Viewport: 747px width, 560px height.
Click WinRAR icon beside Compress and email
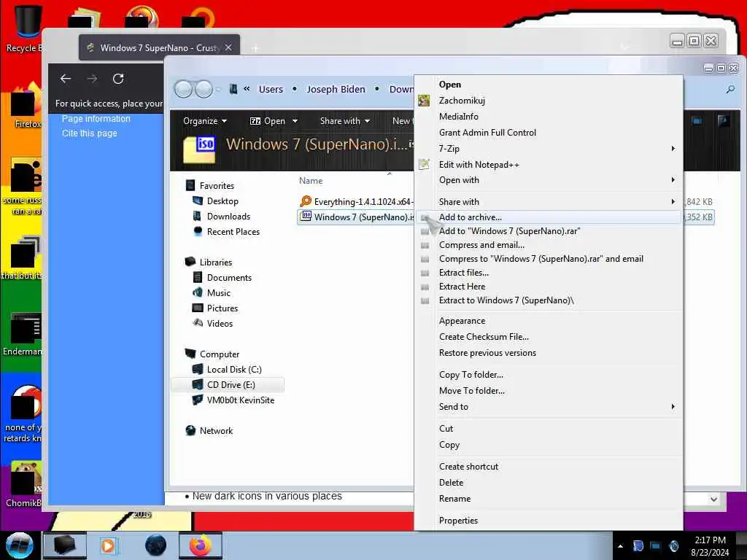pos(425,245)
